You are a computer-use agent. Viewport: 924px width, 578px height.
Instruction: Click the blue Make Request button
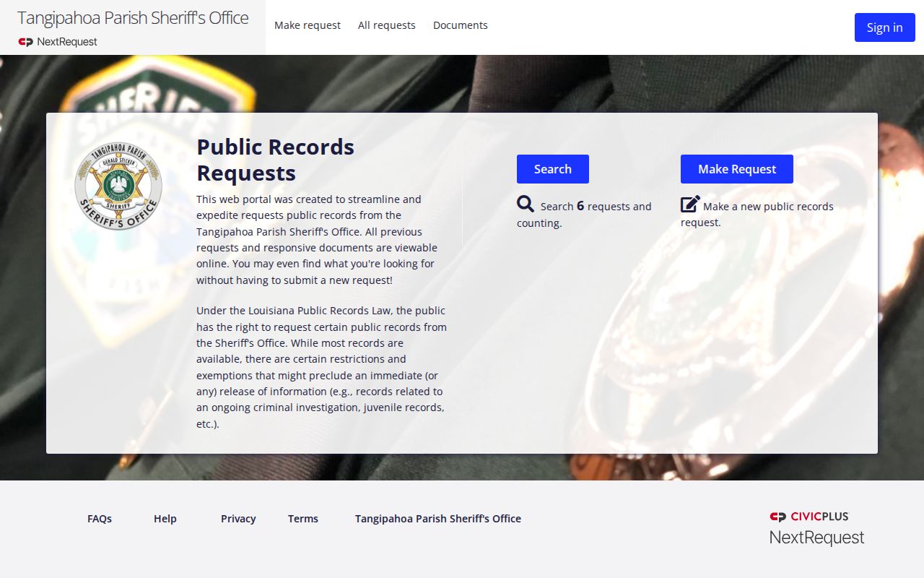737,169
